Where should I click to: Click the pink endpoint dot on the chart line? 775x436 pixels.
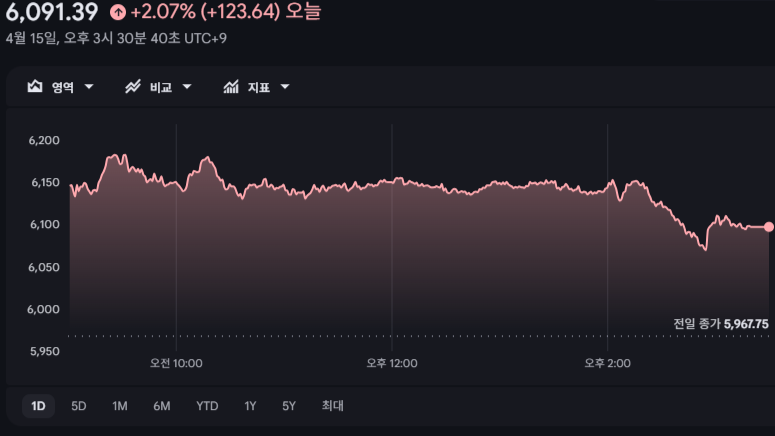click(768, 227)
